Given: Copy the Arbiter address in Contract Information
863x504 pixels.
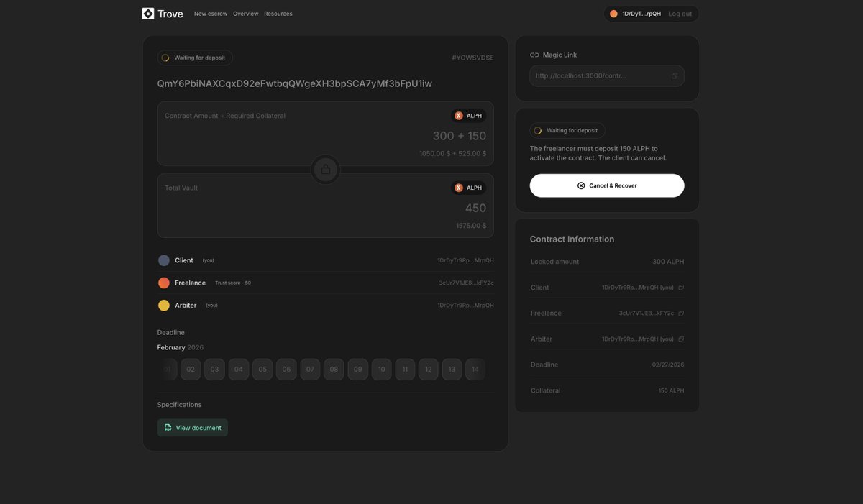Looking at the screenshot, I should [681, 339].
